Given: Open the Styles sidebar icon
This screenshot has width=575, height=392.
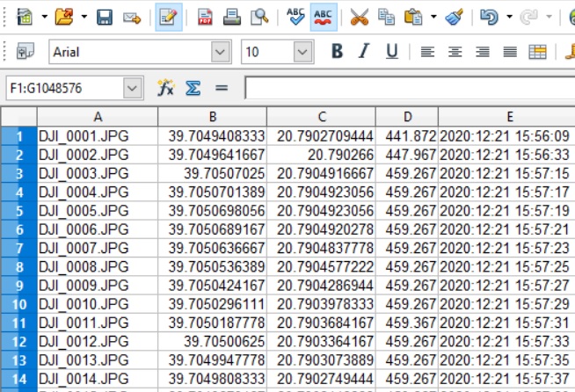Looking at the screenshot, I should (x=25, y=51).
